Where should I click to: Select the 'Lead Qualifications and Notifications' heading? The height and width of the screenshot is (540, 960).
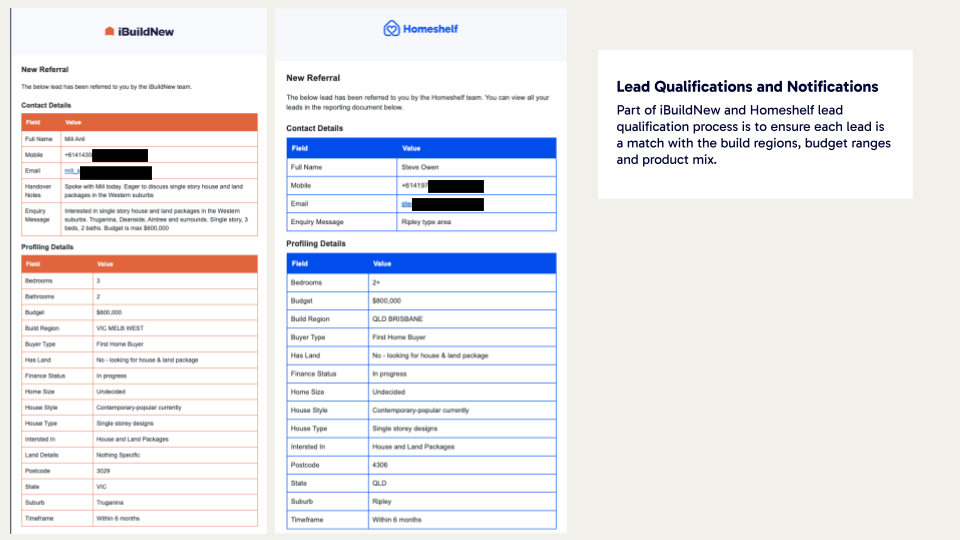(x=747, y=86)
